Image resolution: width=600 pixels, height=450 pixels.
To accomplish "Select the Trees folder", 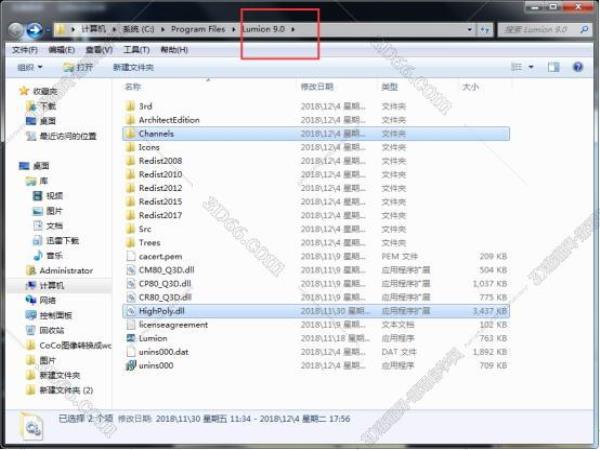I will point(149,243).
